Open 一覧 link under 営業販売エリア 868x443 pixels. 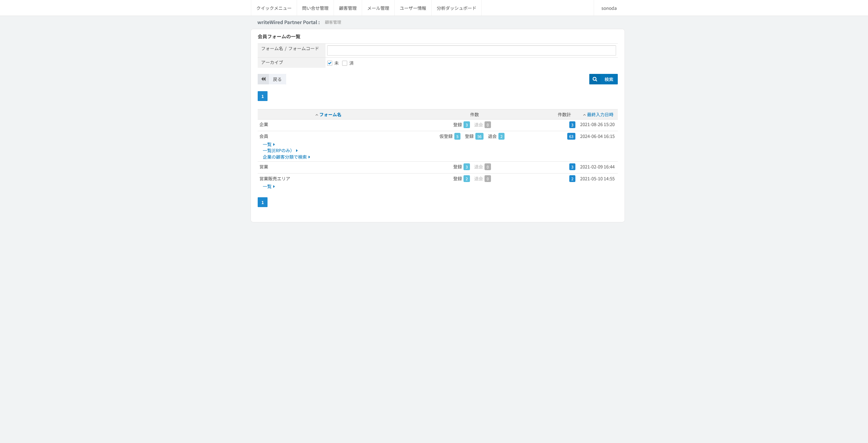[x=269, y=186]
